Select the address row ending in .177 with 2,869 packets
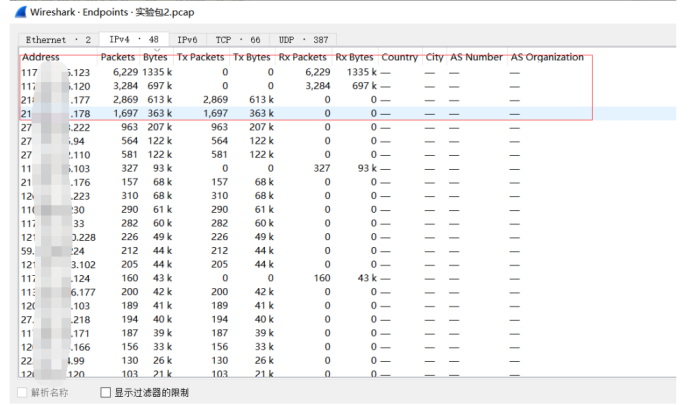The height and width of the screenshot is (405, 692). pyautogui.click(x=348, y=100)
